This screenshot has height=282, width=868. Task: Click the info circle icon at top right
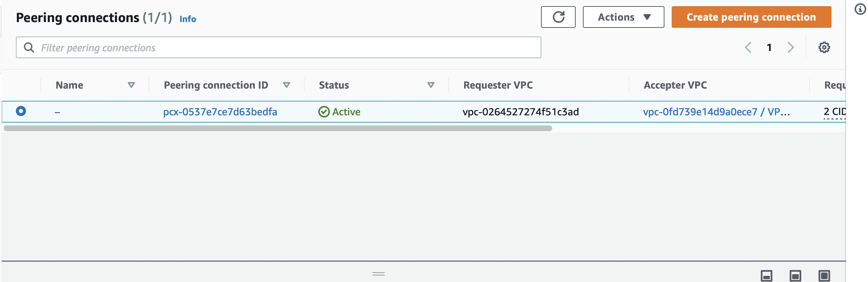(860, 9)
